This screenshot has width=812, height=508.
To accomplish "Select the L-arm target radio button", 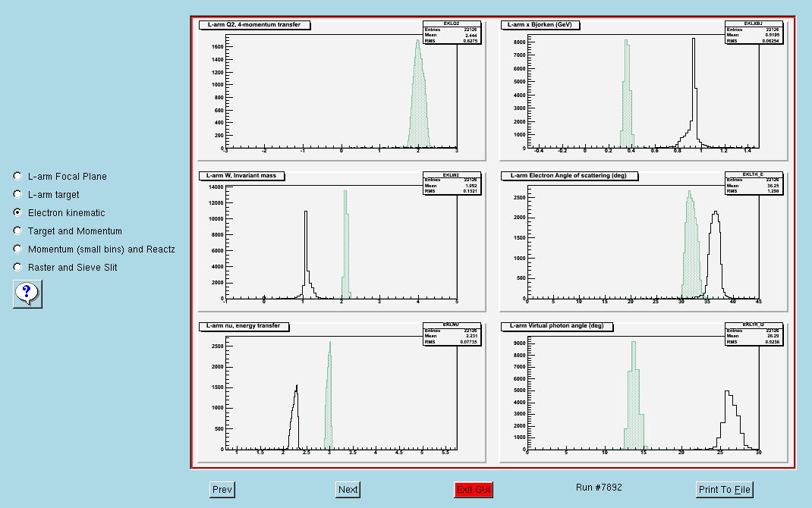I will tap(17, 195).
